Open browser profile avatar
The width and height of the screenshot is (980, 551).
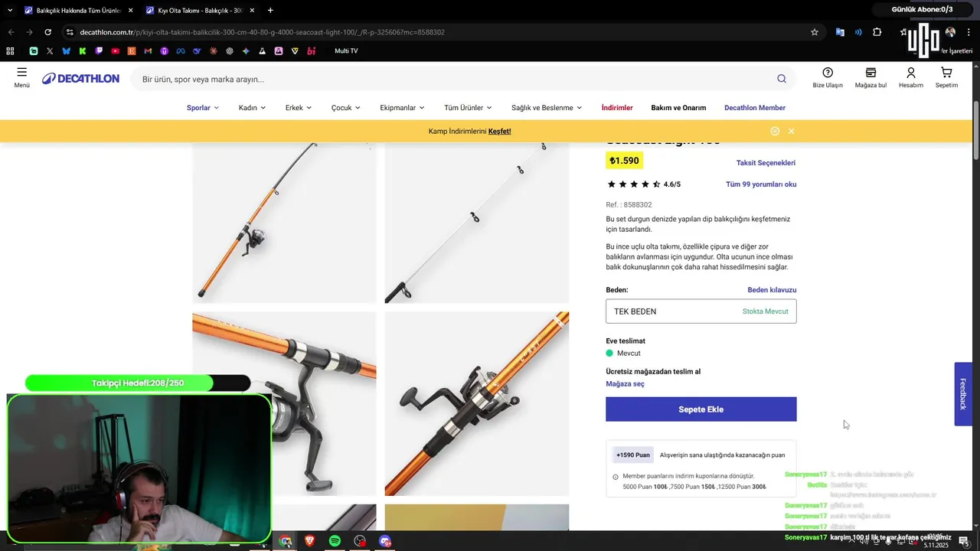tap(950, 32)
